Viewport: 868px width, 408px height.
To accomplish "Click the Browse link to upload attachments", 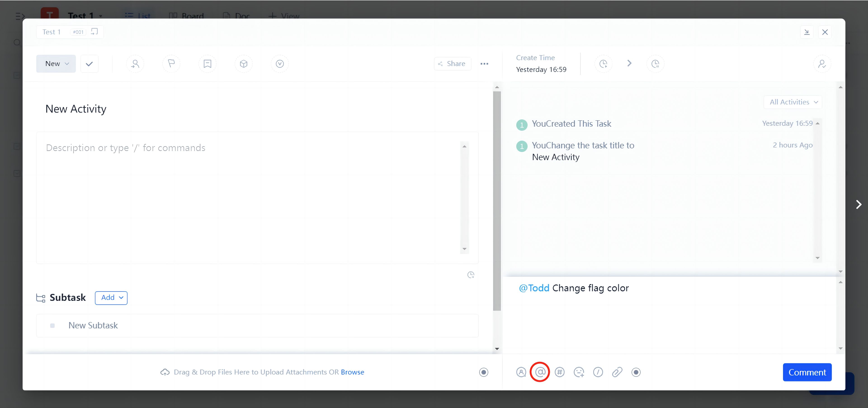I will [352, 372].
